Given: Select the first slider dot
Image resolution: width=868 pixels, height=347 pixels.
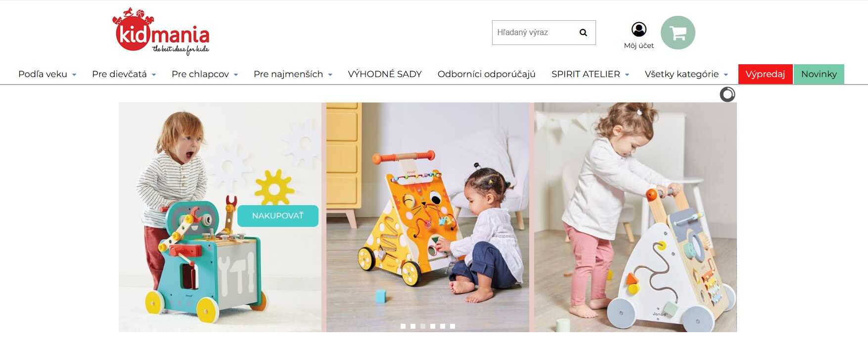Looking at the screenshot, I should click(403, 326).
